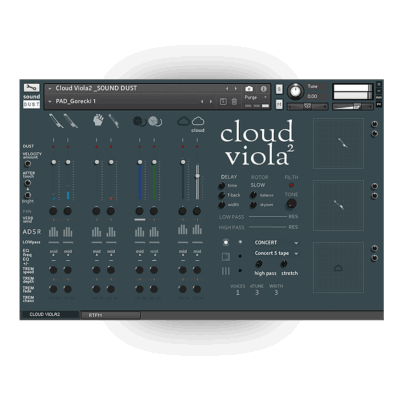Select the bow icon beside the fist
400x400 pixels.
[x=113, y=121]
